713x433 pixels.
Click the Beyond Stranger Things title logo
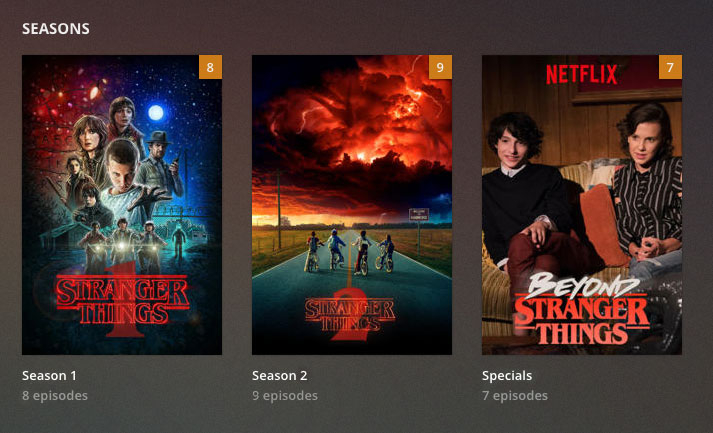(582, 308)
